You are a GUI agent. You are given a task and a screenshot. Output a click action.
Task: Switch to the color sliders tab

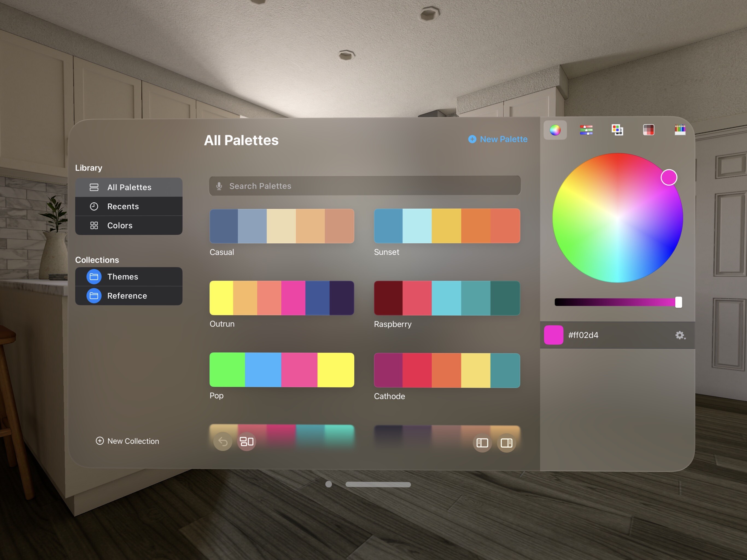click(586, 130)
